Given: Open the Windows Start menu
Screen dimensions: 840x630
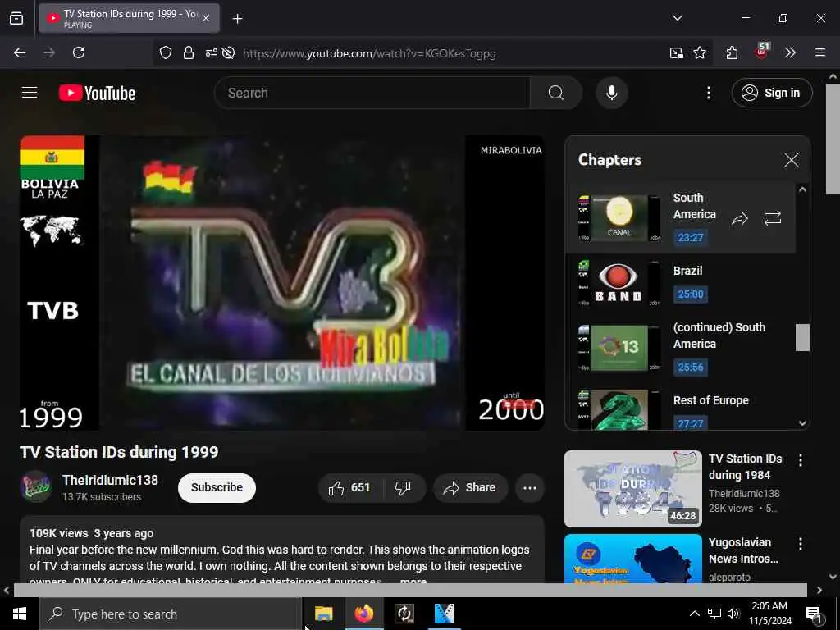Looking at the screenshot, I should tap(20, 614).
